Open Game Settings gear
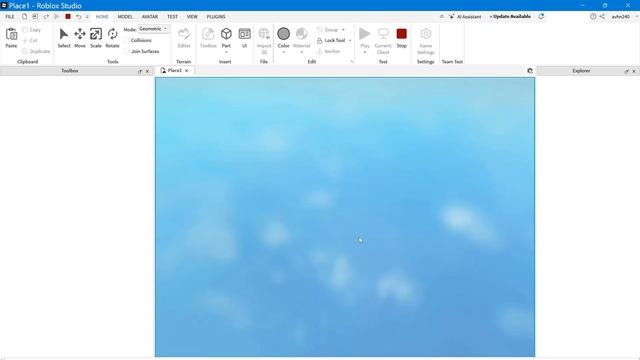The image size is (640, 360). pos(426,34)
